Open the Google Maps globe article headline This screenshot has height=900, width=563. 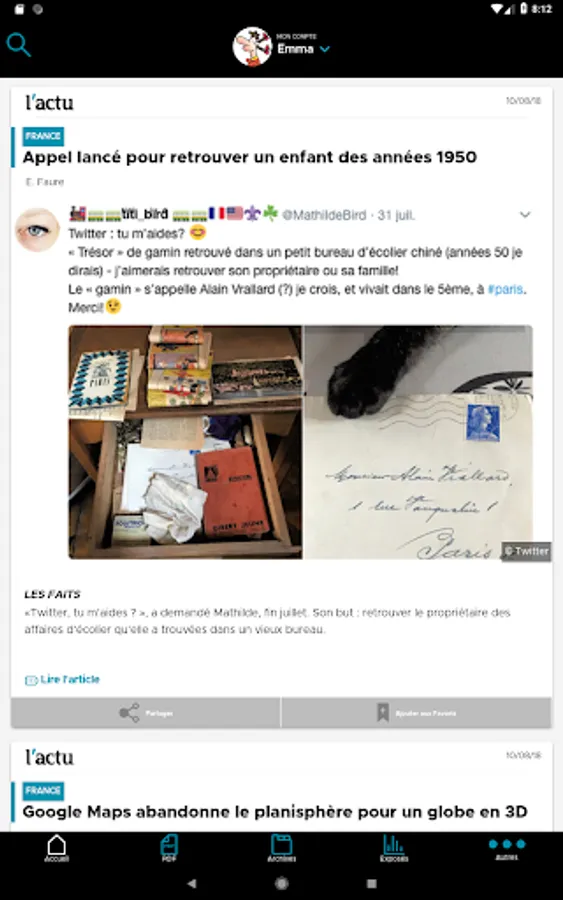[x=274, y=812]
